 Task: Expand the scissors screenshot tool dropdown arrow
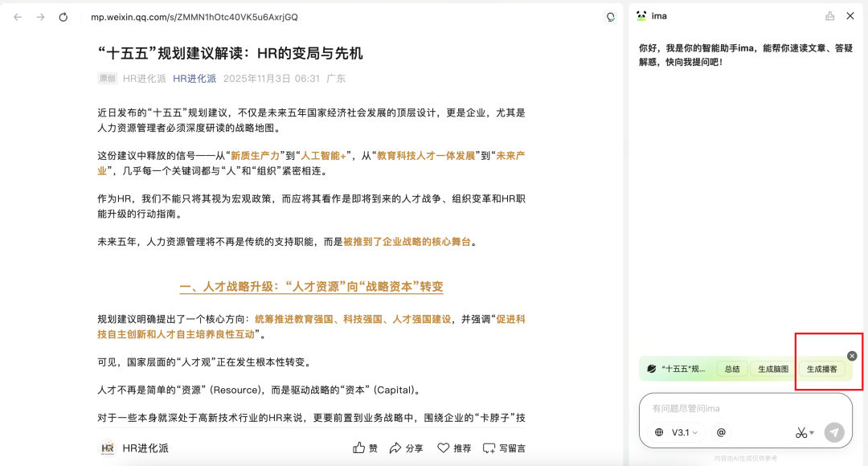coord(812,433)
